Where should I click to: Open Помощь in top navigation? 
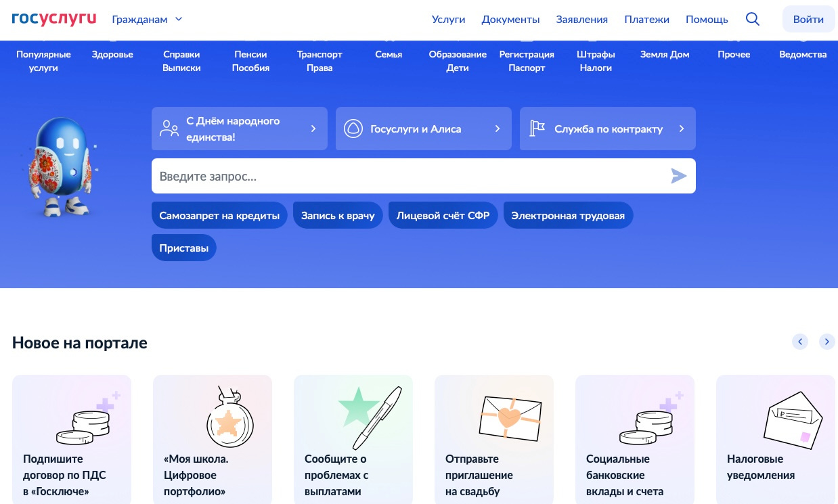coord(707,19)
